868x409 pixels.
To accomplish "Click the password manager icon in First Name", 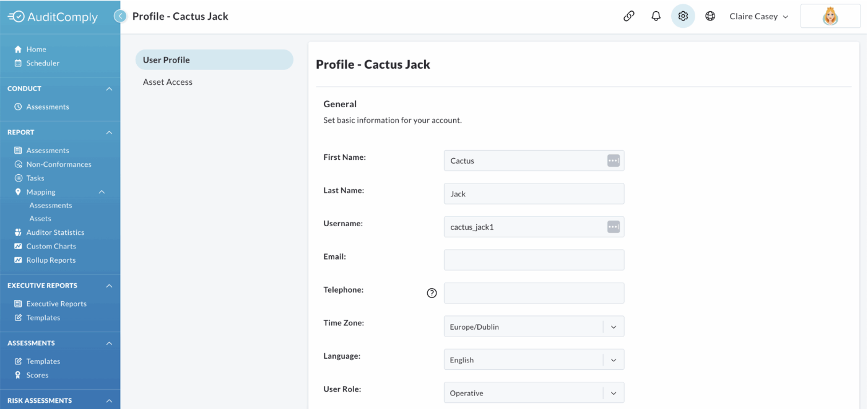I will [x=613, y=161].
